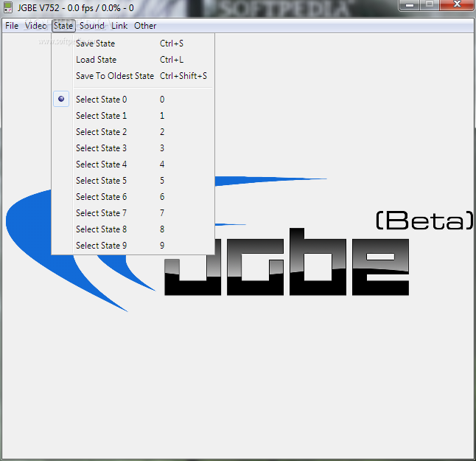Open the Other menu
476x461 pixels.
coord(145,26)
